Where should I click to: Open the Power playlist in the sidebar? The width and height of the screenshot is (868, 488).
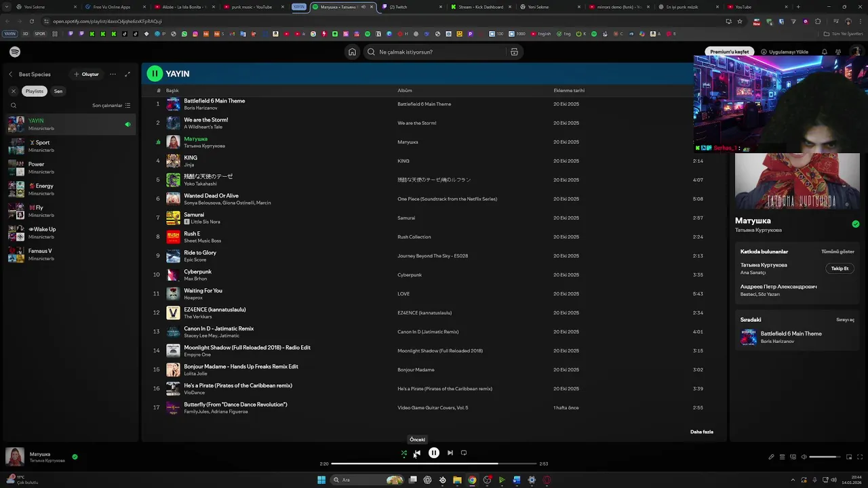(69, 167)
